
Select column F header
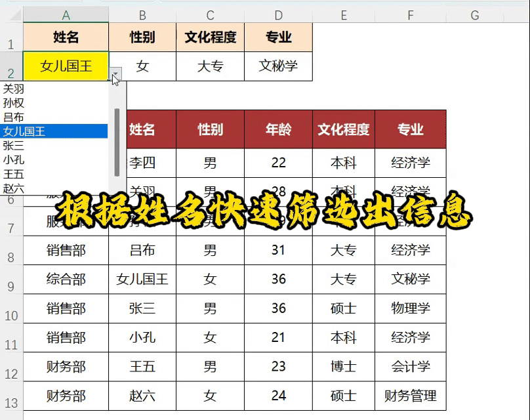[411, 15]
